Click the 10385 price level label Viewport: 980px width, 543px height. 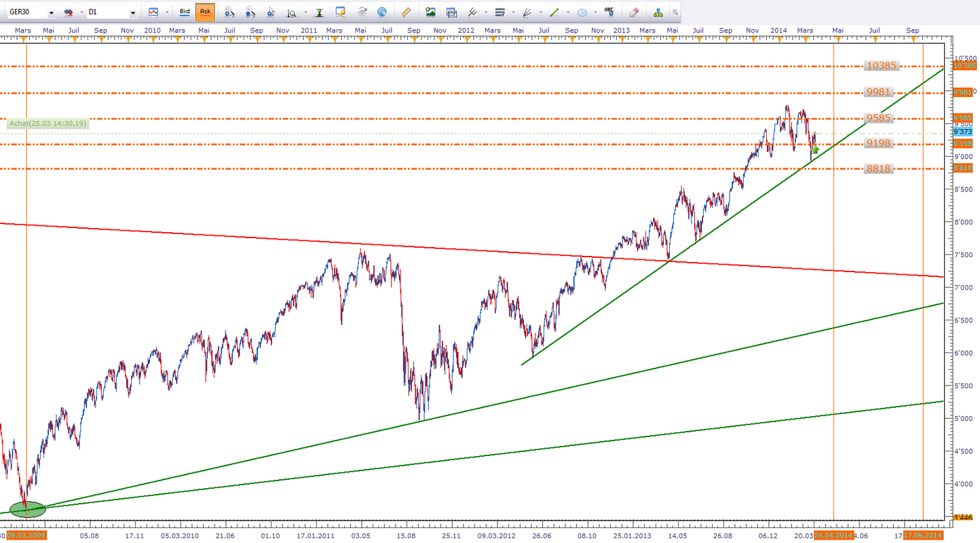click(882, 66)
